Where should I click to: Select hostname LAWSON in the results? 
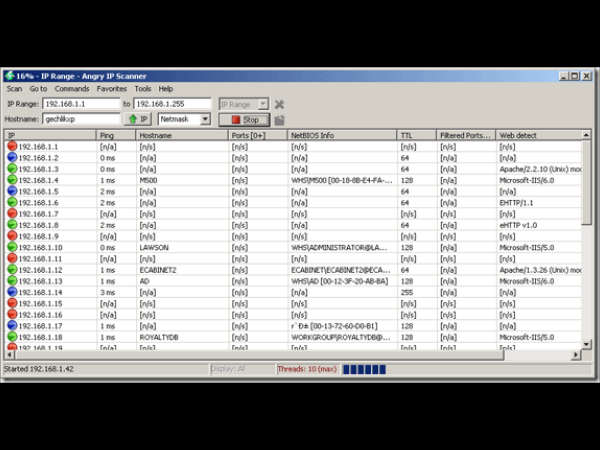tap(154, 248)
